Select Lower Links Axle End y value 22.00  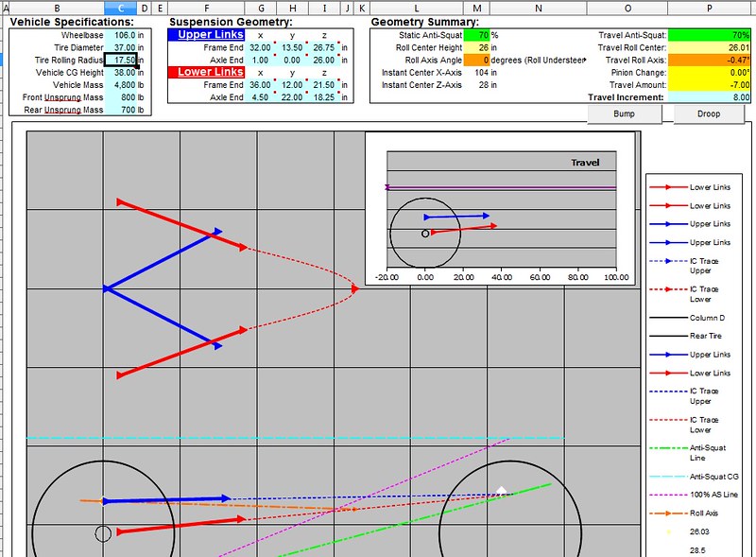pos(292,97)
